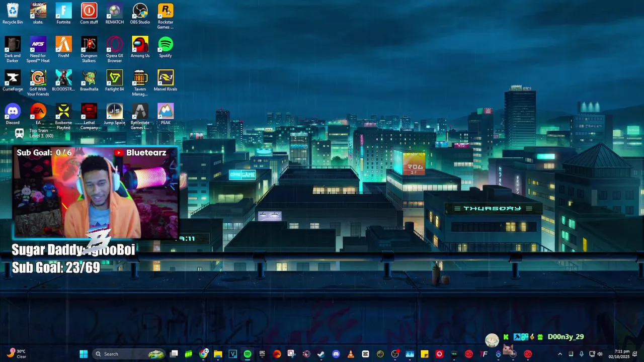Open the weather widget showing 30°C Clear

coord(17,354)
